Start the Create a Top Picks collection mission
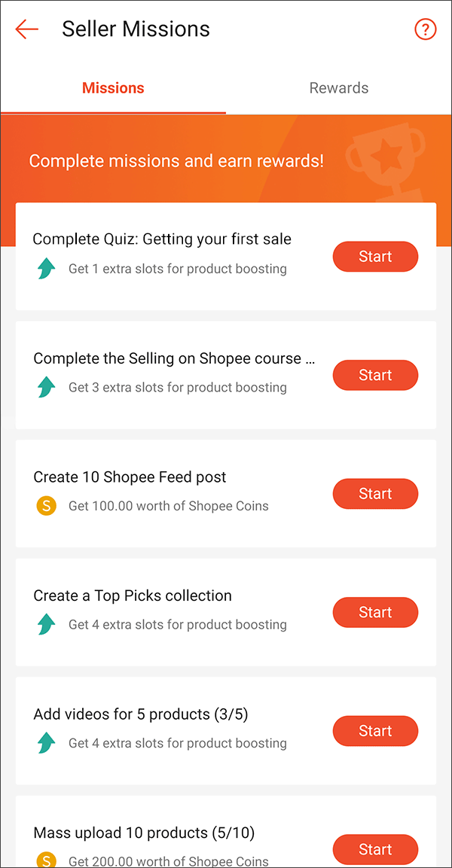The height and width of the screenshot is (868, 452). [375, 612]
